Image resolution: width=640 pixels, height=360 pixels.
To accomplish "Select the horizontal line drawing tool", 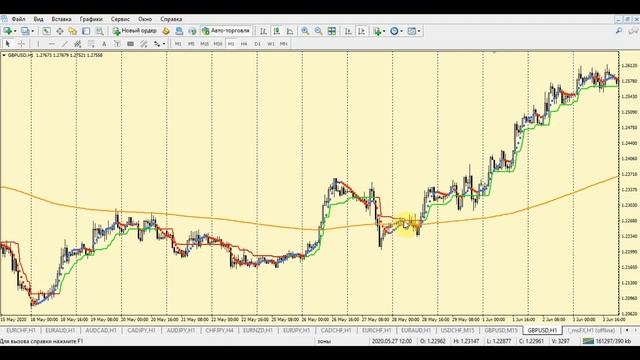I will point(51,44).
